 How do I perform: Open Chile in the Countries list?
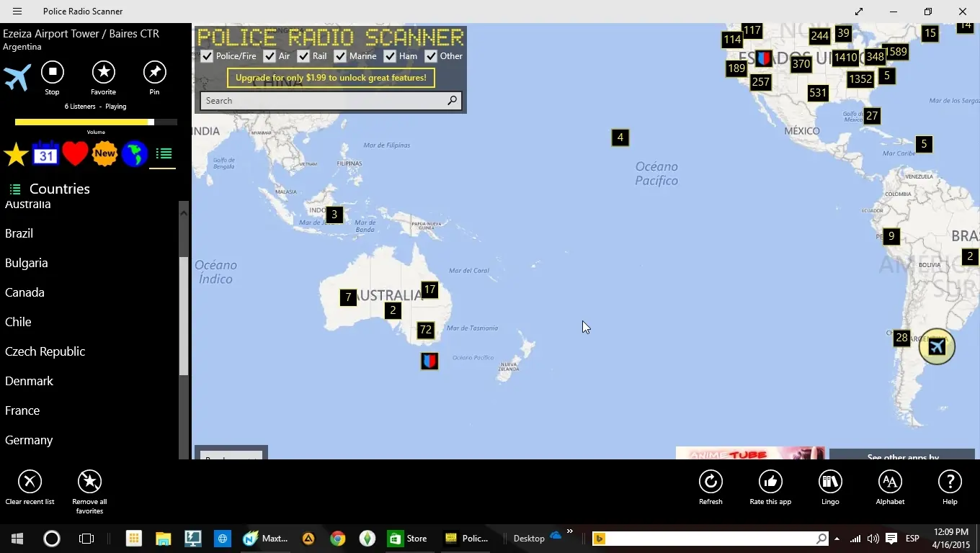89,322
